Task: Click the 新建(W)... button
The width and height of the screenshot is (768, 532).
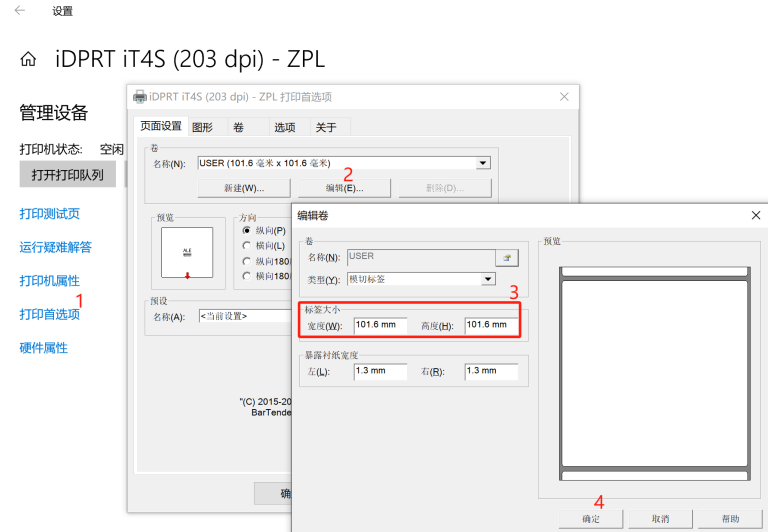Action: (x=244, y=188)
